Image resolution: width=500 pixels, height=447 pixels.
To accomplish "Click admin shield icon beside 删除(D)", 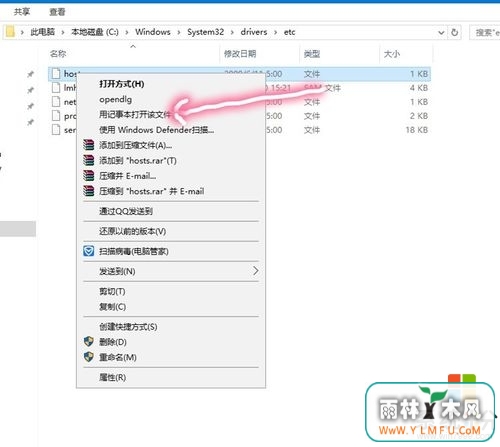I will point(88,341).
